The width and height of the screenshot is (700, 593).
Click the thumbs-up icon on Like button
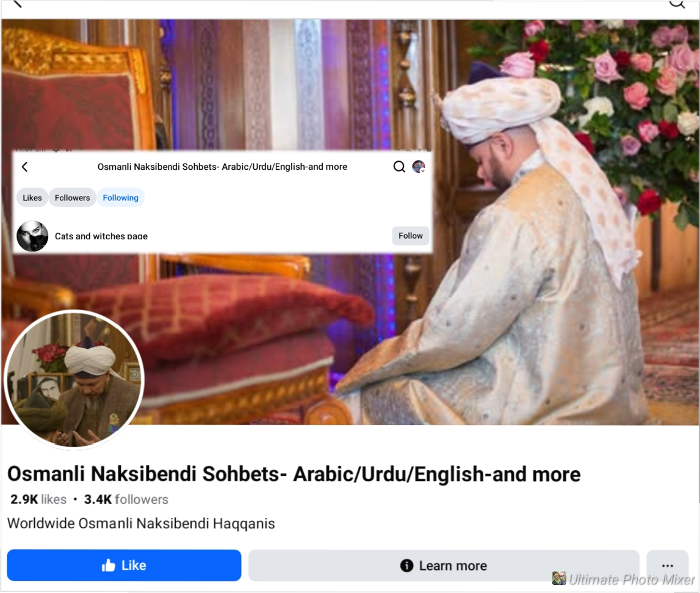pos(109,566)
